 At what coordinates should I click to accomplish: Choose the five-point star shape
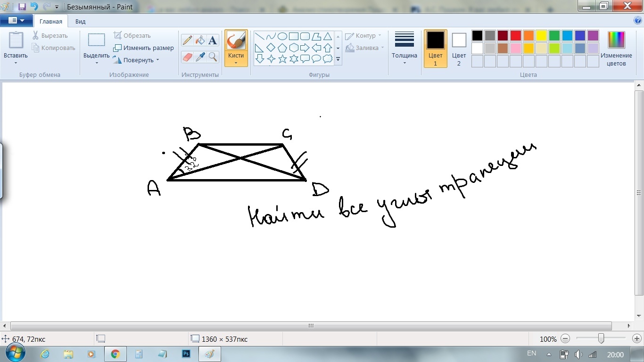tap(282, 59)
